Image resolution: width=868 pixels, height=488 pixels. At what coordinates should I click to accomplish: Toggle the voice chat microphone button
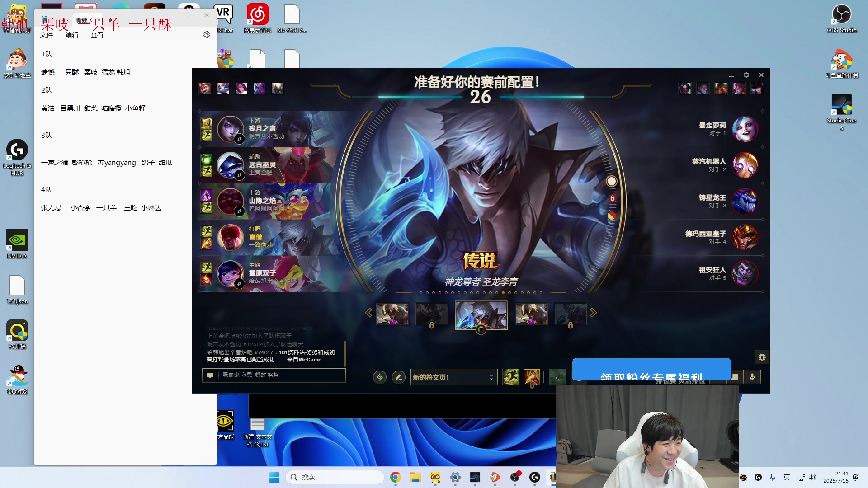pyautogui.click(x=752, y=377)
